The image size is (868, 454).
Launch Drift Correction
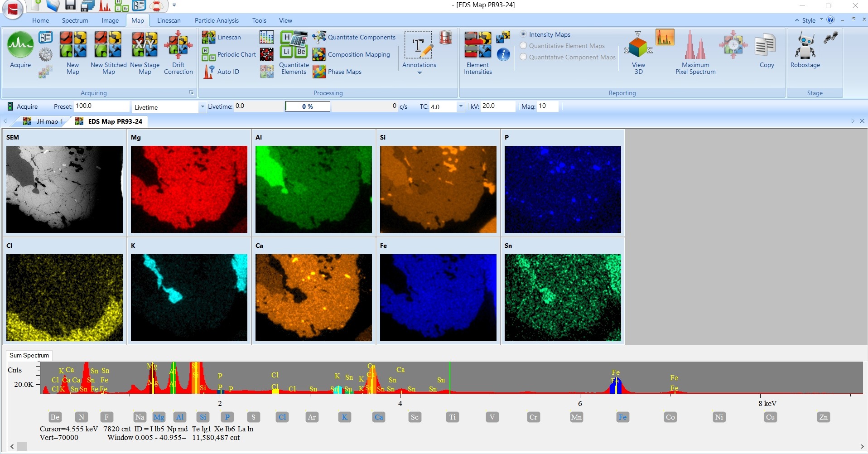(178, 53)
